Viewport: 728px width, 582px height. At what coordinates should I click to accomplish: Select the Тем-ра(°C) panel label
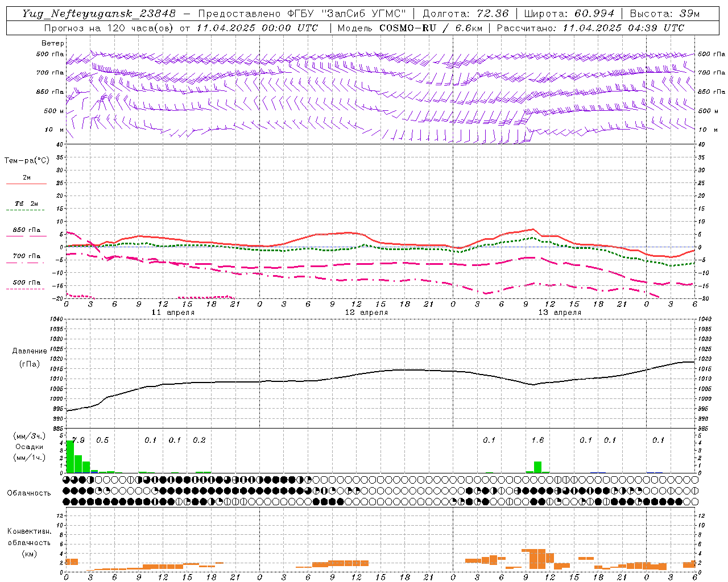pyautogui.click(x=27, y=161)
